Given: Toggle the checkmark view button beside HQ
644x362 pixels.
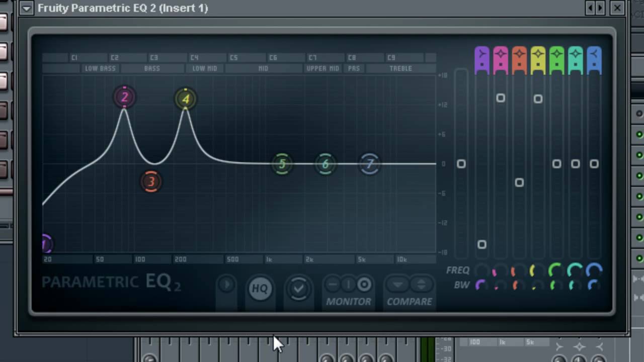Looking at the screenshot, I should tap(298, 288).
